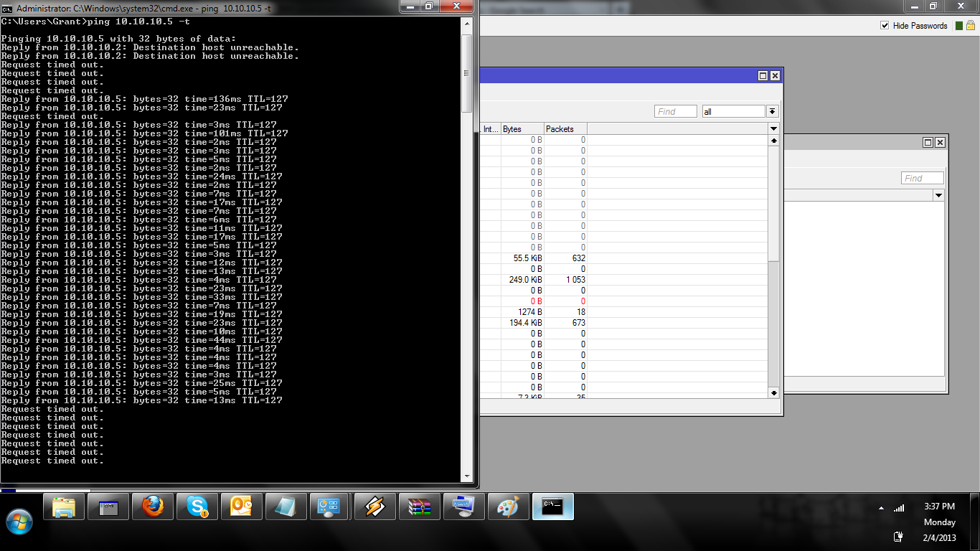Image resolution: width=980 pixels, height=551 pixels.
Task: Select the "55.5 KiB" bytes cell
Action: click(x=522, y=258)
